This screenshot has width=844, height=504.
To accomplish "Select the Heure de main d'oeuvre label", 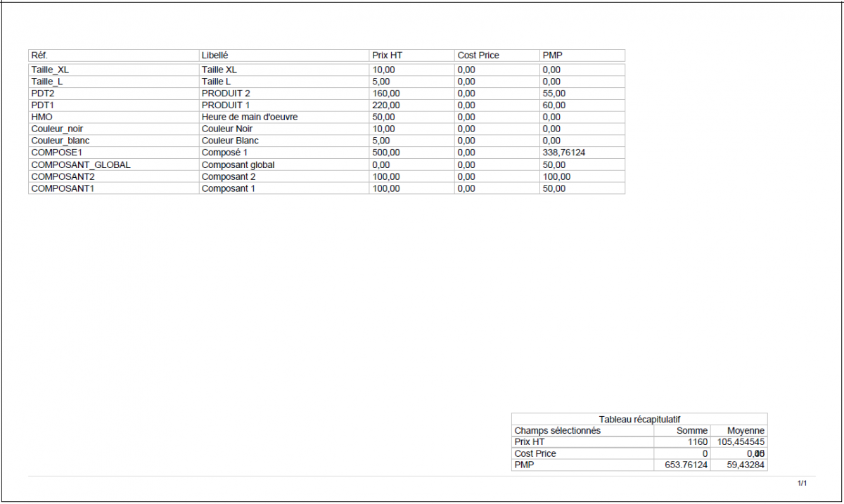I will (249, 117).
